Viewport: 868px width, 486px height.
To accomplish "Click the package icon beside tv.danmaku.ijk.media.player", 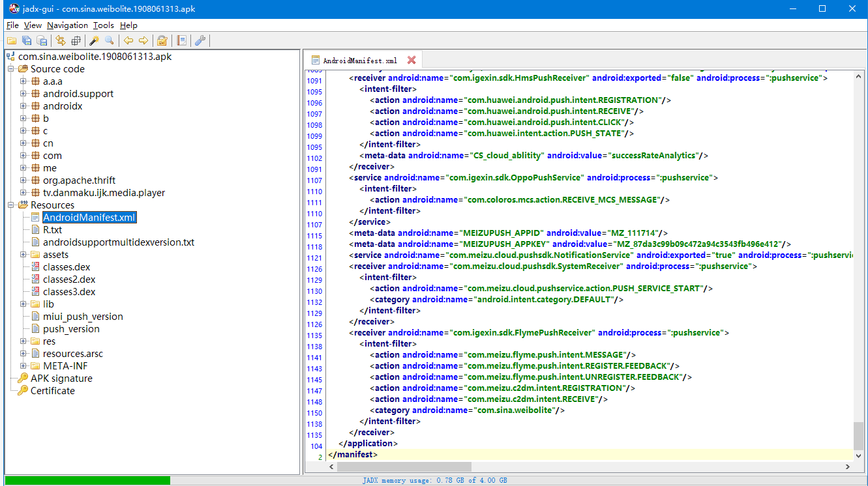I will (35, 193).
